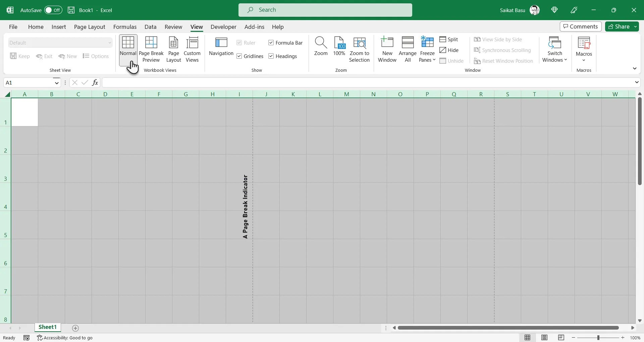Open the Formulas ribbon tab
The image size is (644, 342).
[x=125, y=27]
